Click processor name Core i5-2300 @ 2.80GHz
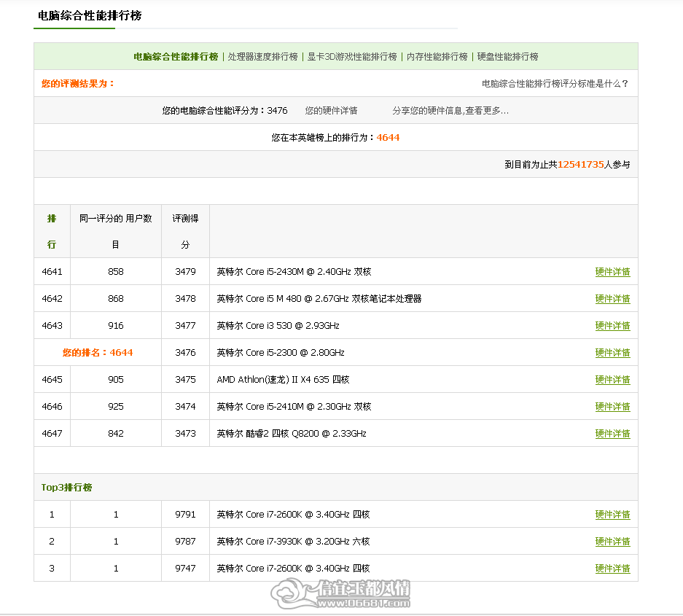 point(281,353)
